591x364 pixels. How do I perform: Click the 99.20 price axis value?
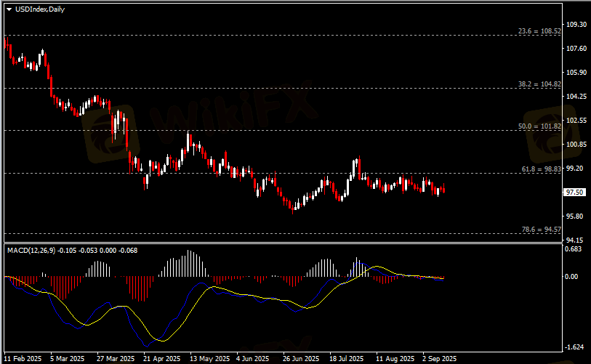575,169
